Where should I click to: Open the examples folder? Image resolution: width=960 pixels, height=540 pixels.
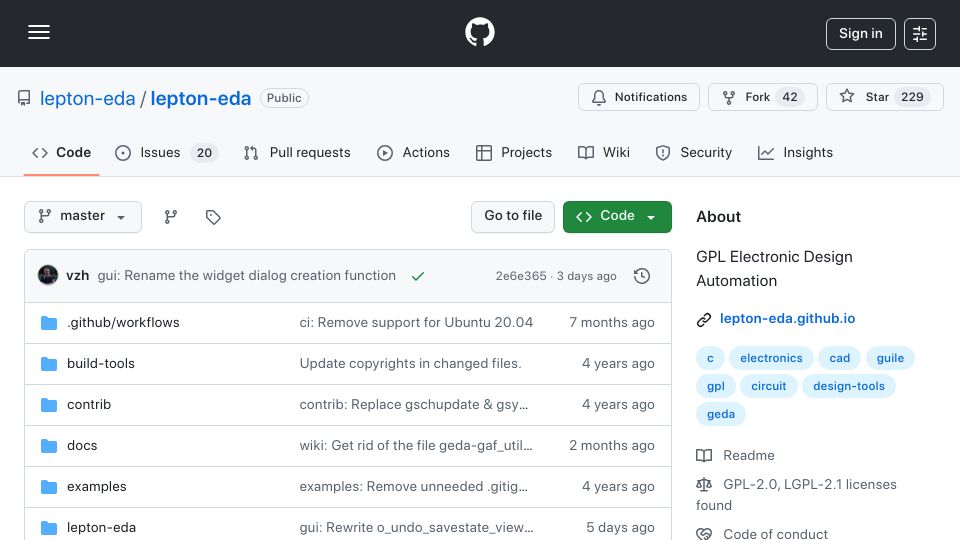click(x=97, y=487)
